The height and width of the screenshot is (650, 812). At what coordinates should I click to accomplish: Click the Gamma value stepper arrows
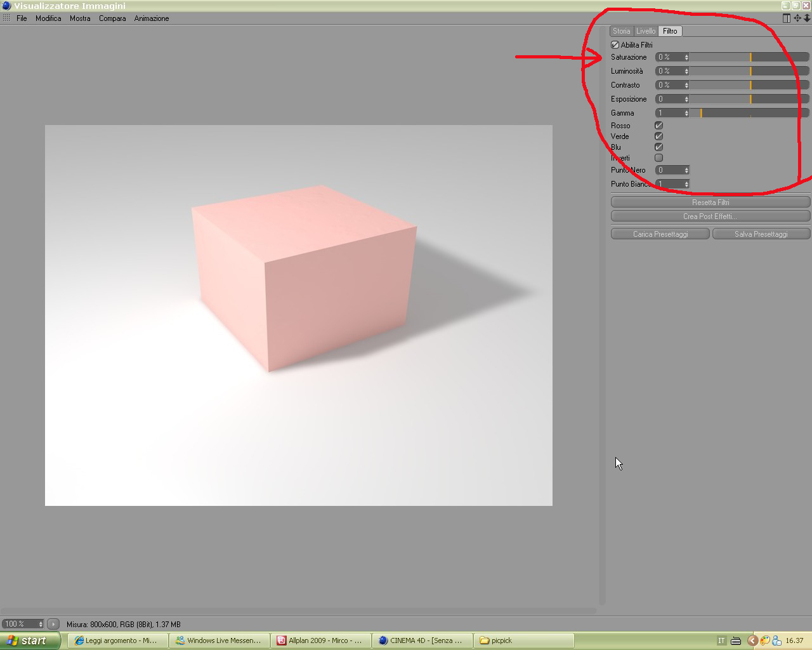(686, 113)
